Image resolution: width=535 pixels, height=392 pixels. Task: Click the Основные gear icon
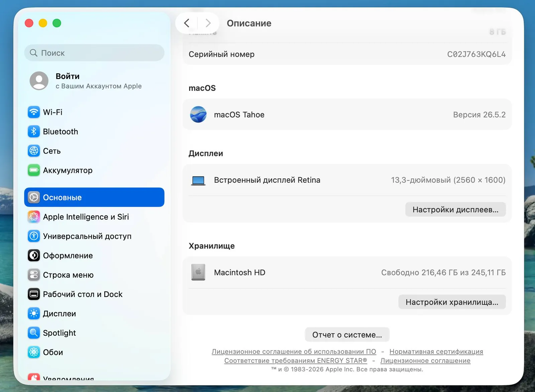(34, 197)
